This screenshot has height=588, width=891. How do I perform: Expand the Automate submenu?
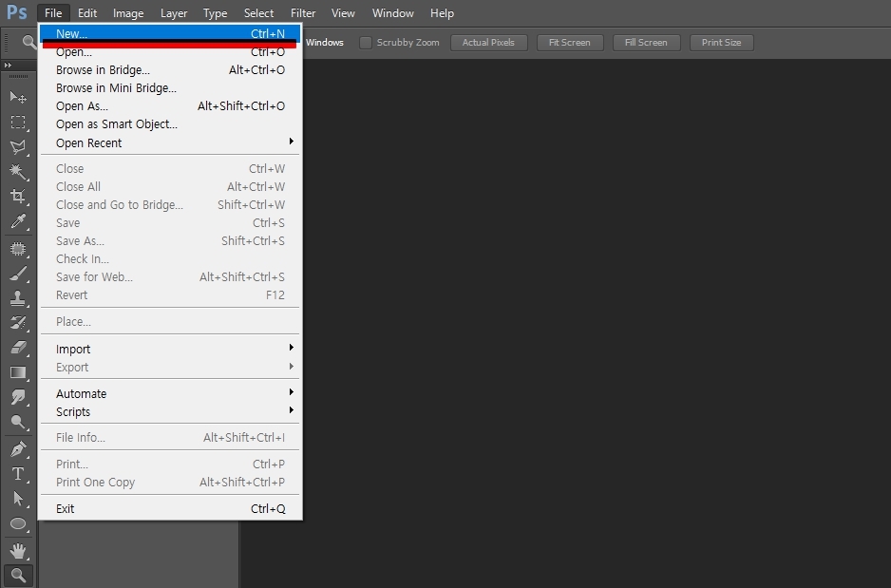point(170,393)
